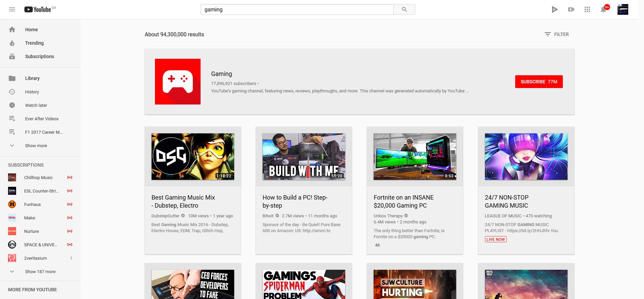The width and height of the screenshot is (644, 299).
Task: Open 2veritasium channel
Action: 40,258
